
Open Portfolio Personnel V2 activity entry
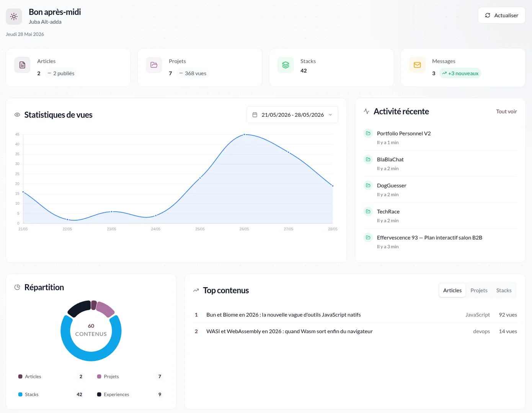point(440,137)
